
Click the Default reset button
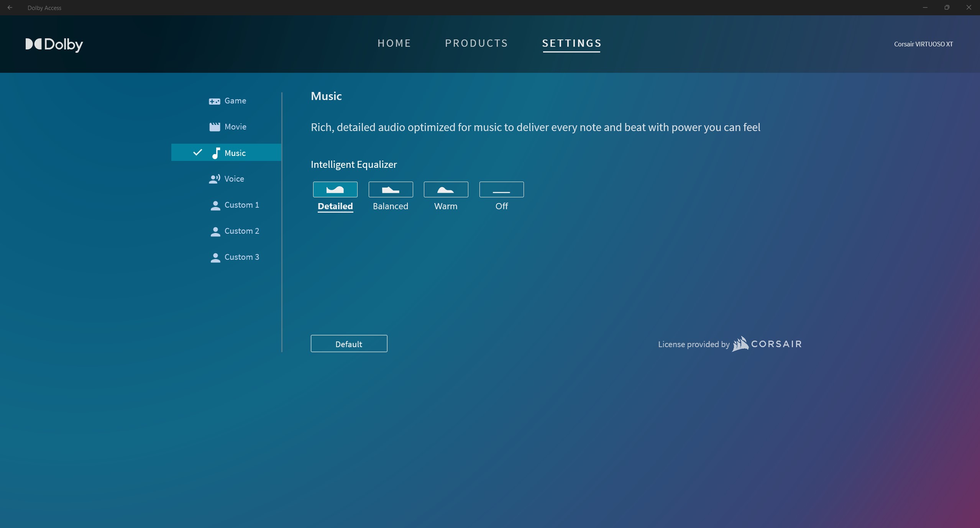349,344
